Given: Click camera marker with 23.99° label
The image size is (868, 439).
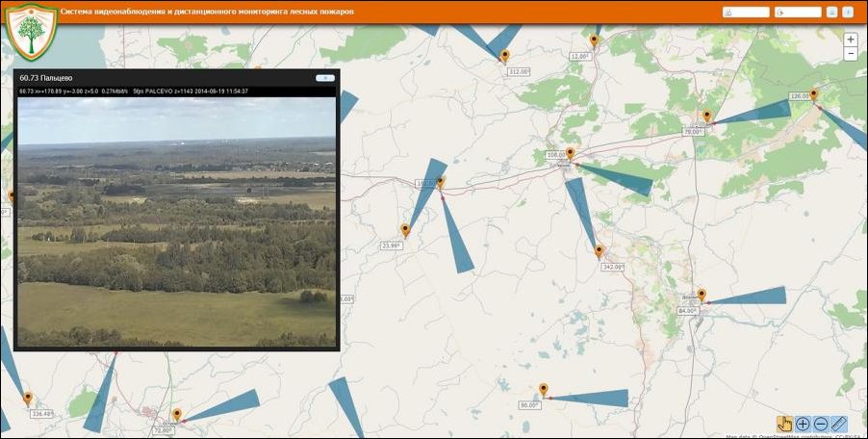Looking at the screenshot, I should pyautogui.click(x=405, y=230).
